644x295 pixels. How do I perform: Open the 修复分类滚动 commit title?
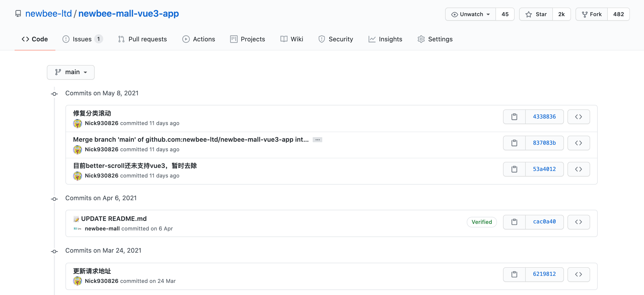pos(92,113)
